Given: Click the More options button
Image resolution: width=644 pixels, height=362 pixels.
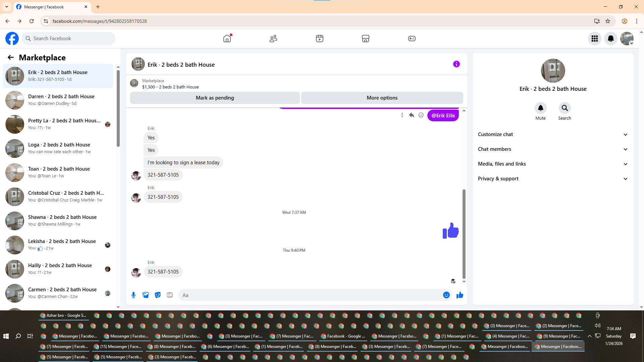Looking at the screenshot, I should (x=382, y=98).
